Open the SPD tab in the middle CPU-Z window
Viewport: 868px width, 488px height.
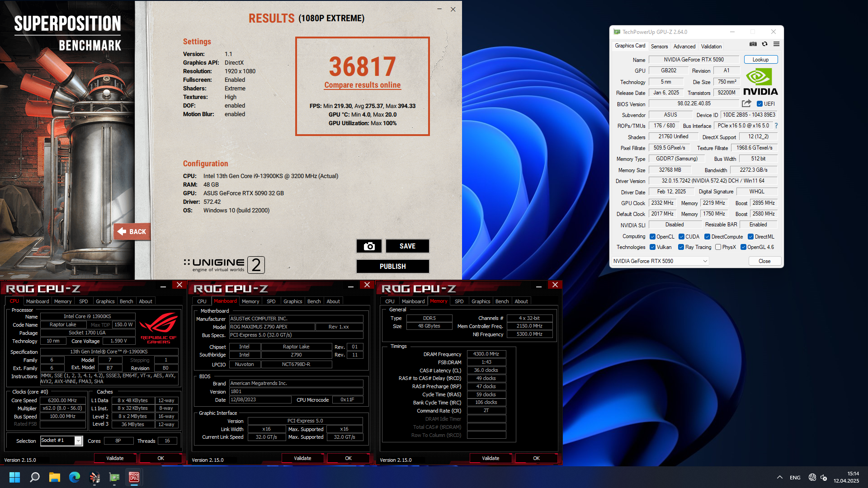[x=271, y=301]
